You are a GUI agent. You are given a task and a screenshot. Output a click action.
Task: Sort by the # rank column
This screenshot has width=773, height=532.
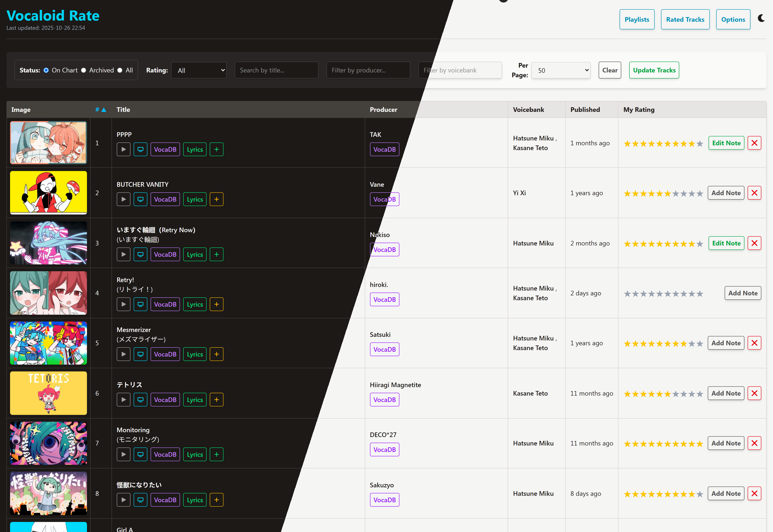[x=100, y=110]
